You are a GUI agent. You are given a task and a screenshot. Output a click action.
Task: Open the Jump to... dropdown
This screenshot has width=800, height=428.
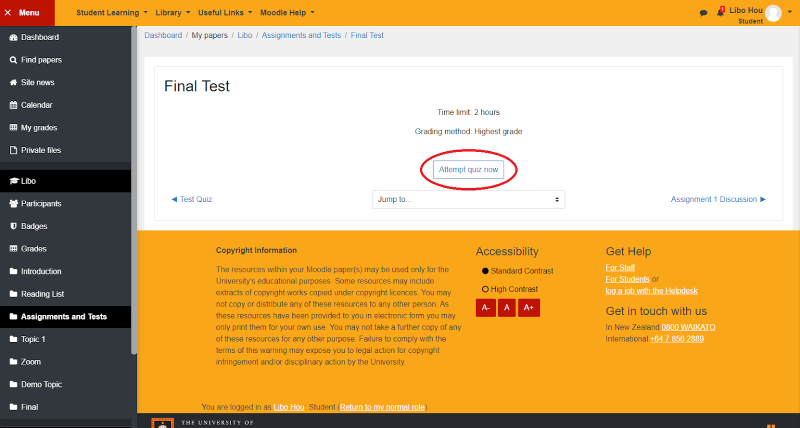coord(468,199)
